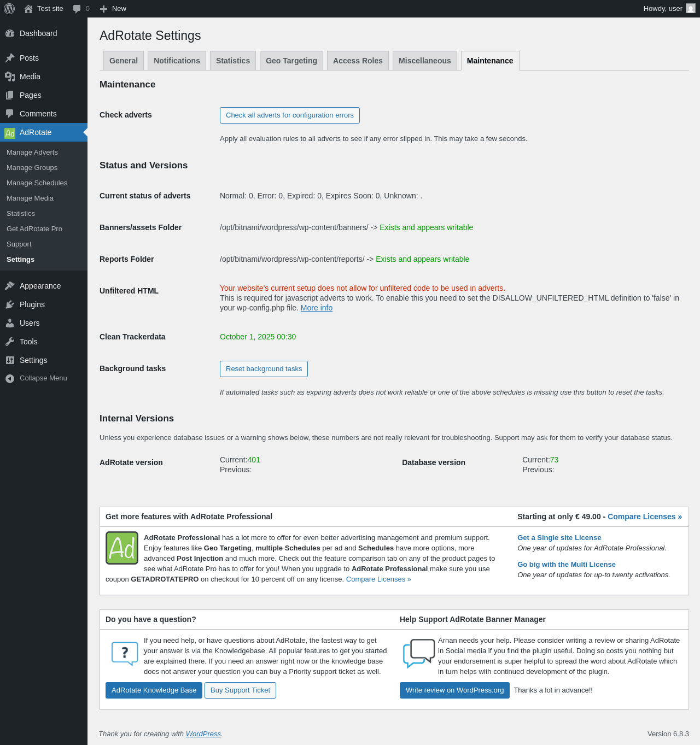Open the WordPress logo menu
The image size is (700, 745).
point(9,9)
